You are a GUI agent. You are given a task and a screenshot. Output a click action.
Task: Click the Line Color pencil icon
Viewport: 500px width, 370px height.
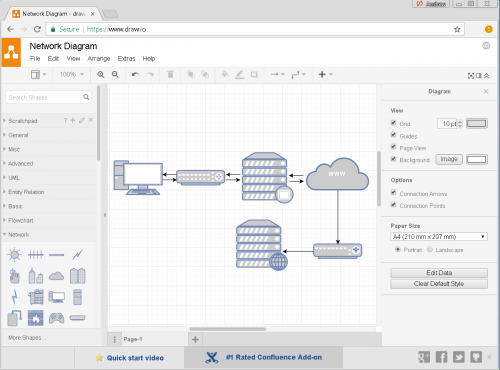[x=240, y=74]
